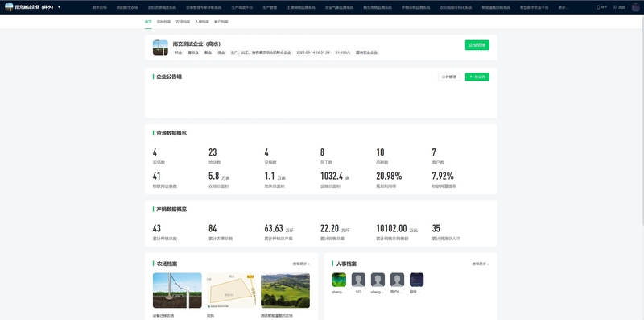The height and width of the screenshot is (320, 644).
Task: Open the map-outline farm thumbnail
Action: [x=231, y=290]
